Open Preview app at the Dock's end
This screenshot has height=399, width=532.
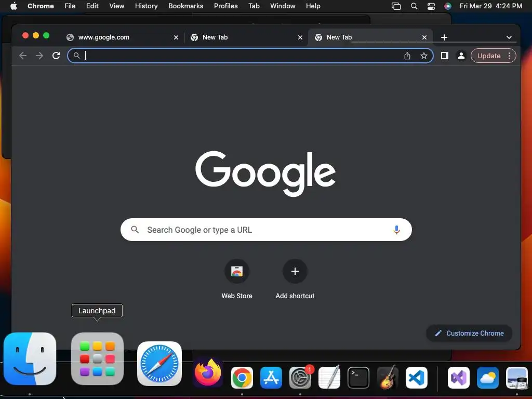517,378
